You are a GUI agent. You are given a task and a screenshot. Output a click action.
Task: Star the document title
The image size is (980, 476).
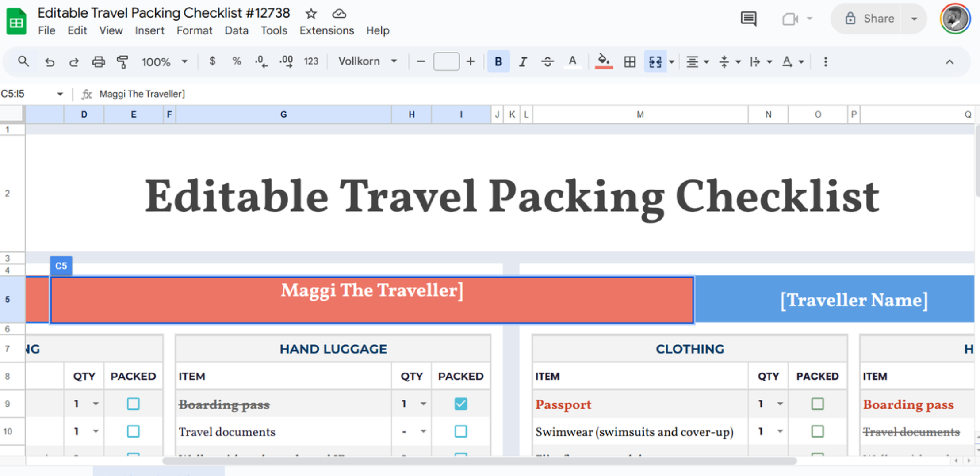(311, 14)
